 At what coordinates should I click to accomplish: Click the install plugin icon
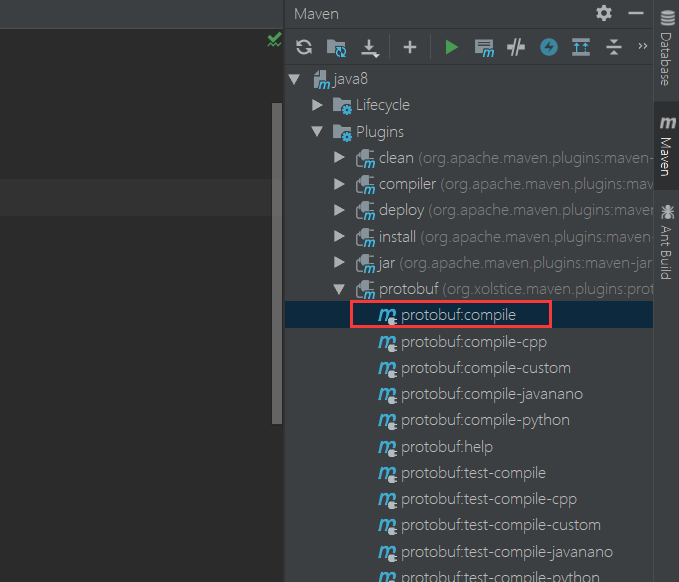click(365, 237)
